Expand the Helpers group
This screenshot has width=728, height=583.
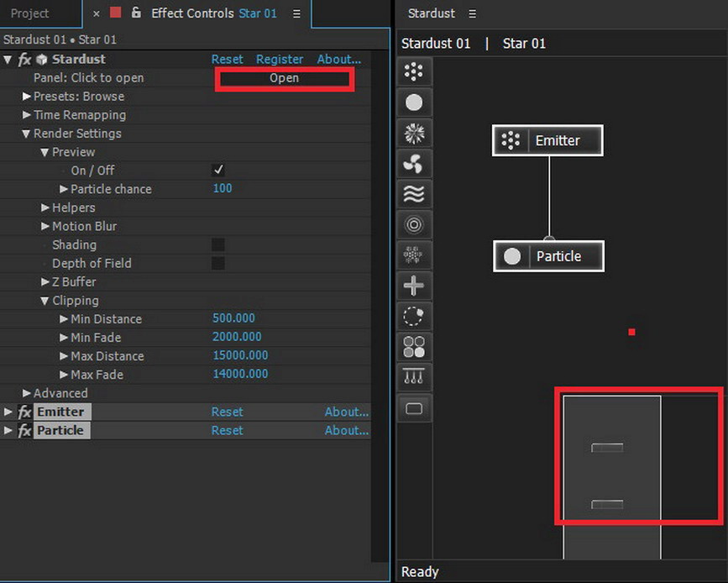(x=45, y=207)
